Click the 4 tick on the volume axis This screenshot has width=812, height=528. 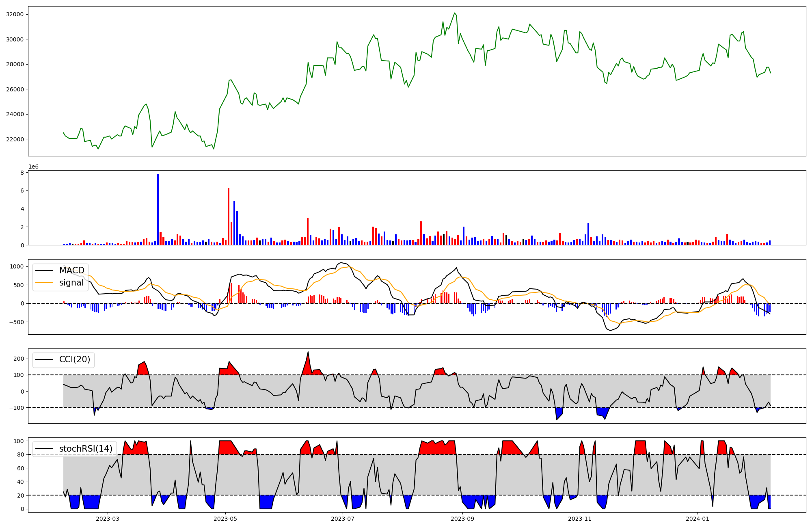pos(22,209)
